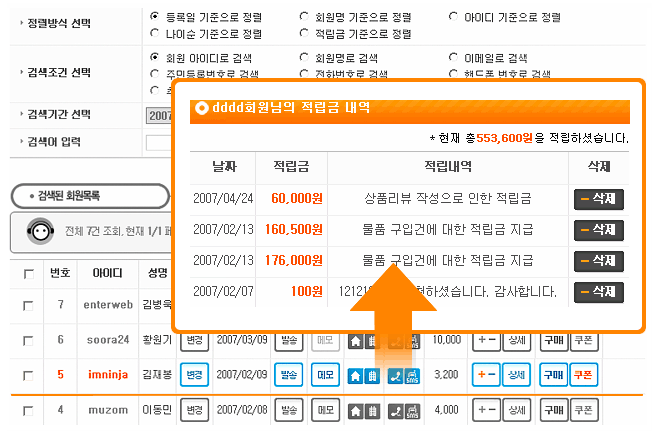Select 아이디 기준으로 정렬 radio option
This screenshot has height=438, width=655.
454,17
